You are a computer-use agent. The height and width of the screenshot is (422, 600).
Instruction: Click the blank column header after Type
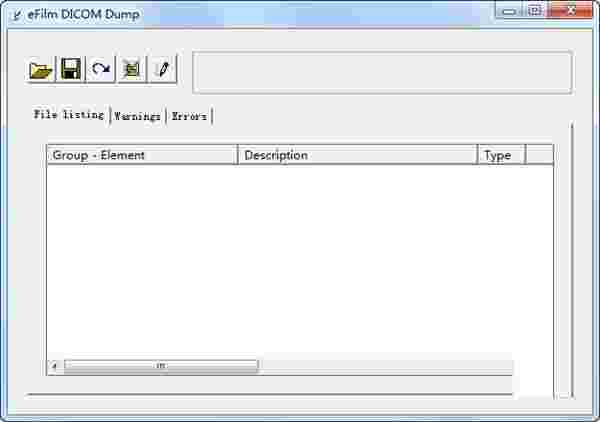click(x=540, y=155)
